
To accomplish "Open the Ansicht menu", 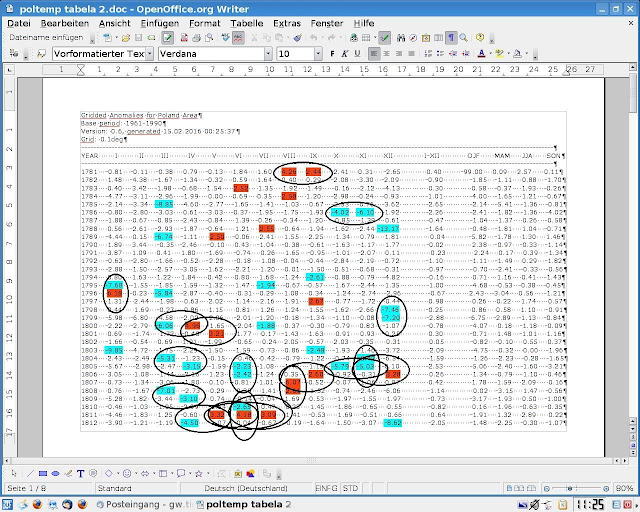I will click(x=114, y=23).
